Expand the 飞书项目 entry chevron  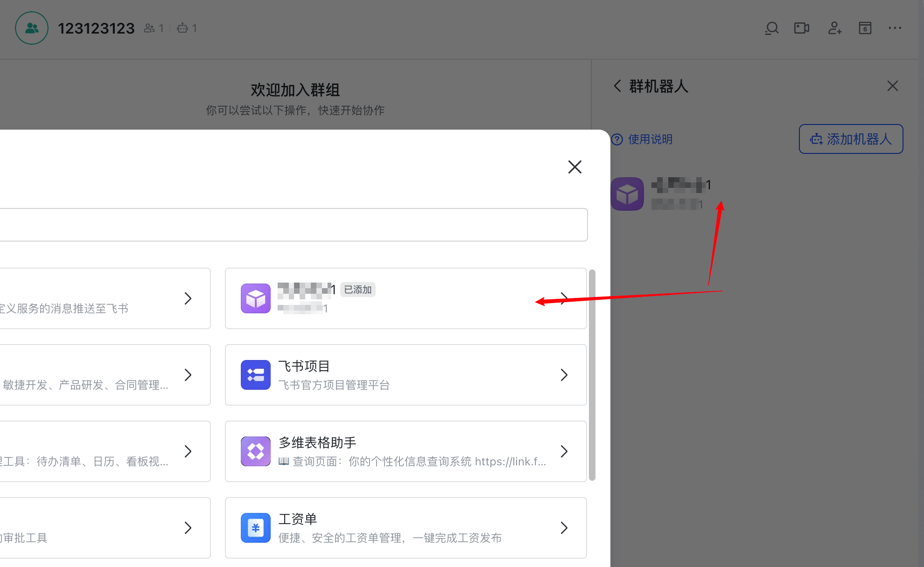pos(564,375)
